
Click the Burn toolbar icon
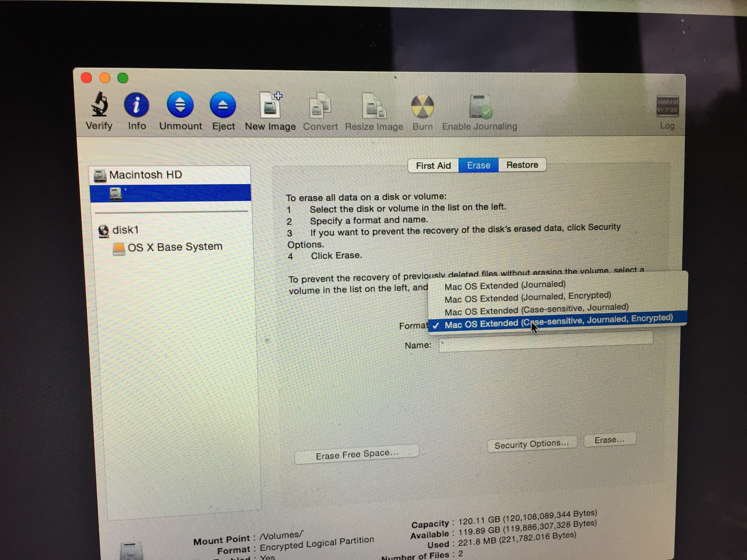coord(422,107)
